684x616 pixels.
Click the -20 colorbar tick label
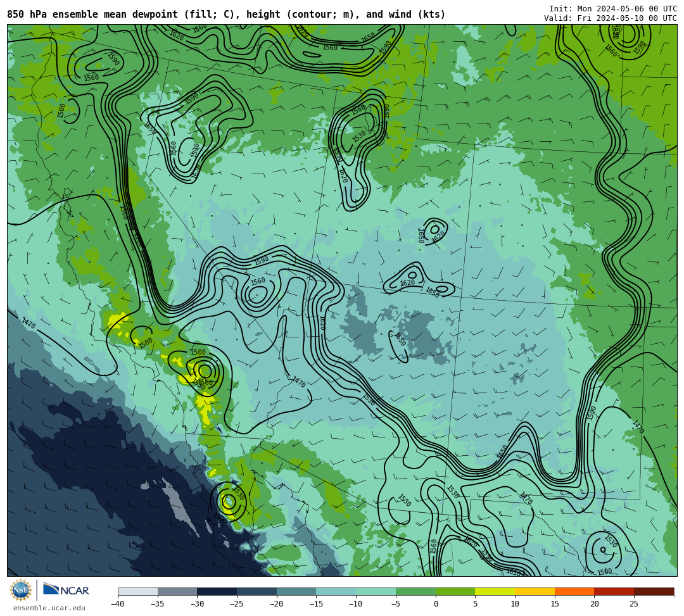277,604
